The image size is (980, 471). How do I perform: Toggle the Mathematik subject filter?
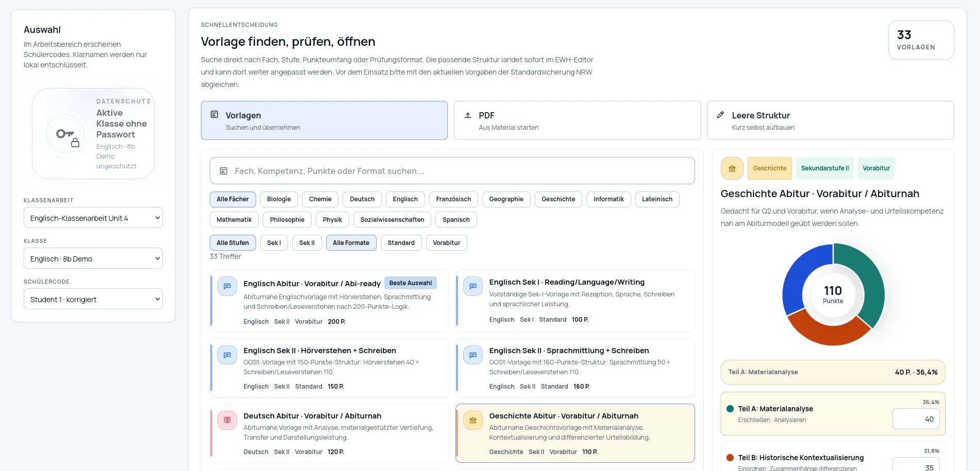[234, 220]
